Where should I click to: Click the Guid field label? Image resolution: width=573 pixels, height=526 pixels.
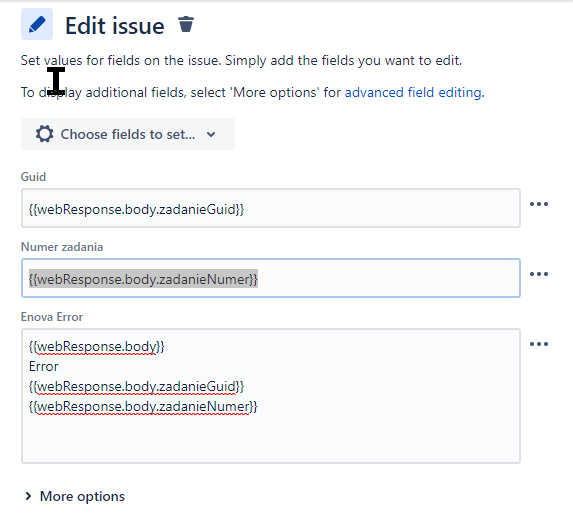click(x=33, y=177)
